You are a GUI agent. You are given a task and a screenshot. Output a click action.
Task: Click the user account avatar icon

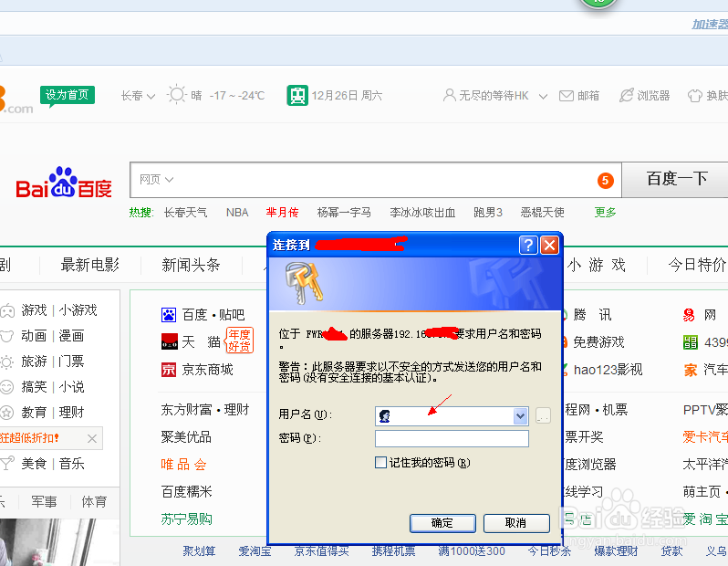point(449,95)
